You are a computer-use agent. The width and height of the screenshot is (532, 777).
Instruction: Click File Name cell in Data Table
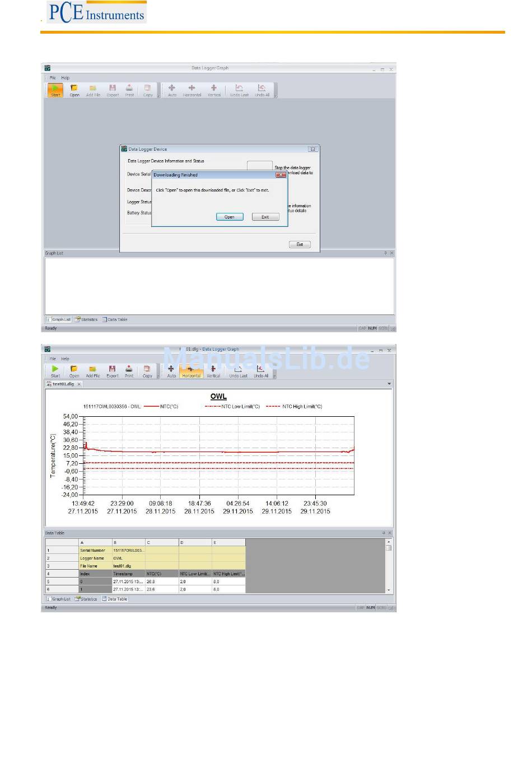(95, 566)
